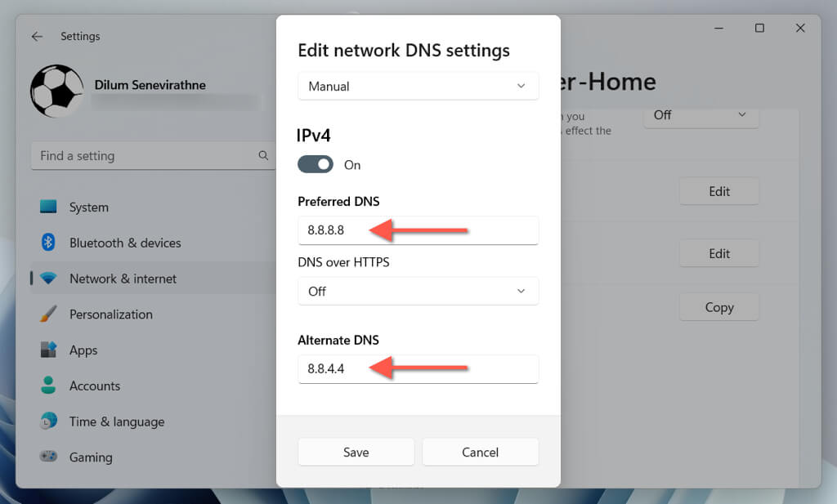
Task: Click the System monitor icon
Action: click(48, 207)
